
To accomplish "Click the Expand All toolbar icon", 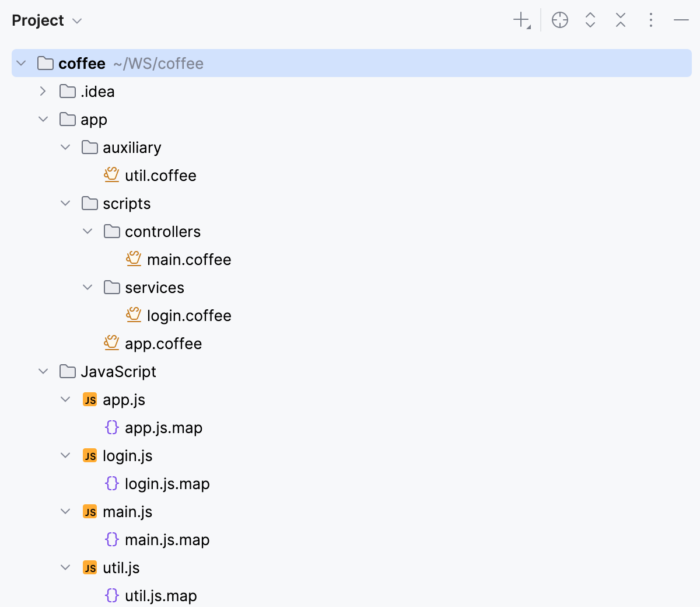I will [590, 19].
